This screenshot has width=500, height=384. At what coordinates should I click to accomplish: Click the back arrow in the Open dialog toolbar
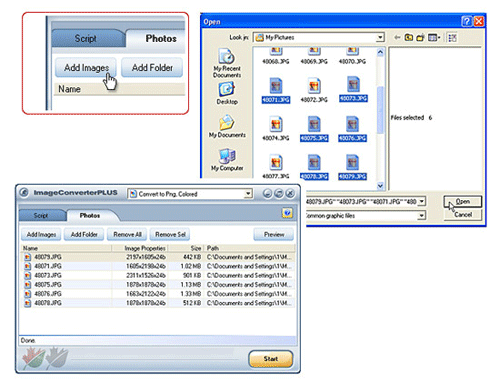(397, 37)
